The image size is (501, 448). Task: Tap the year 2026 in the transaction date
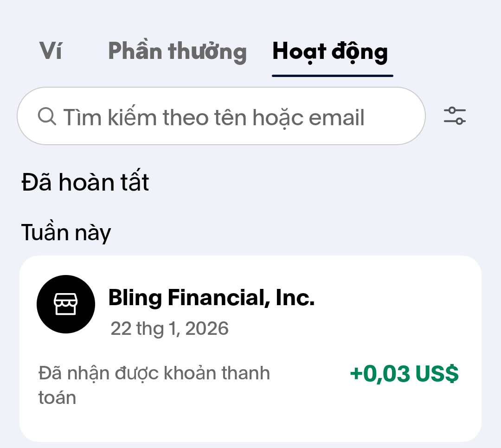[207, 329]
